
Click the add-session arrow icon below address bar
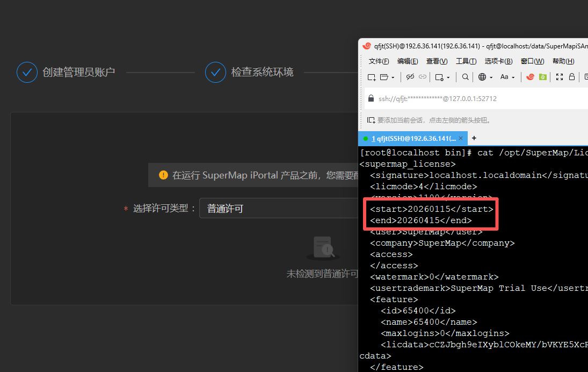[x=371, y=120]
